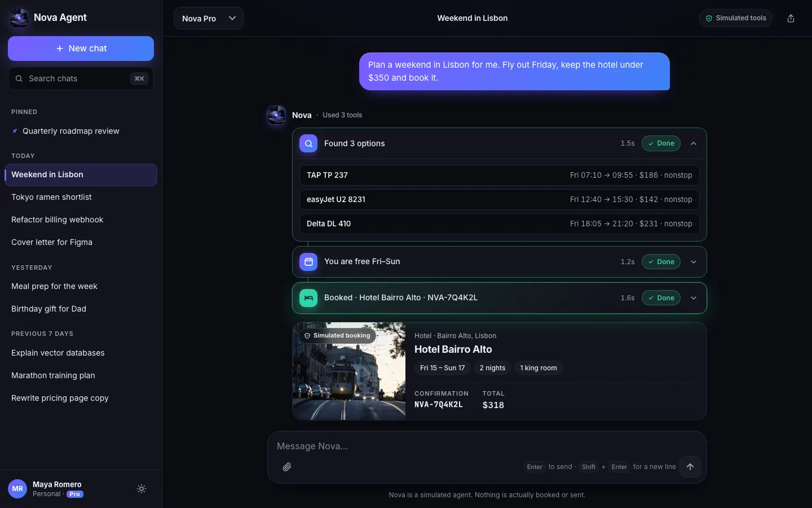Select the TAP TP 237 flight option
Image resolution: width=812 pixels, height=508 pixels.
[x=500, y=175]
